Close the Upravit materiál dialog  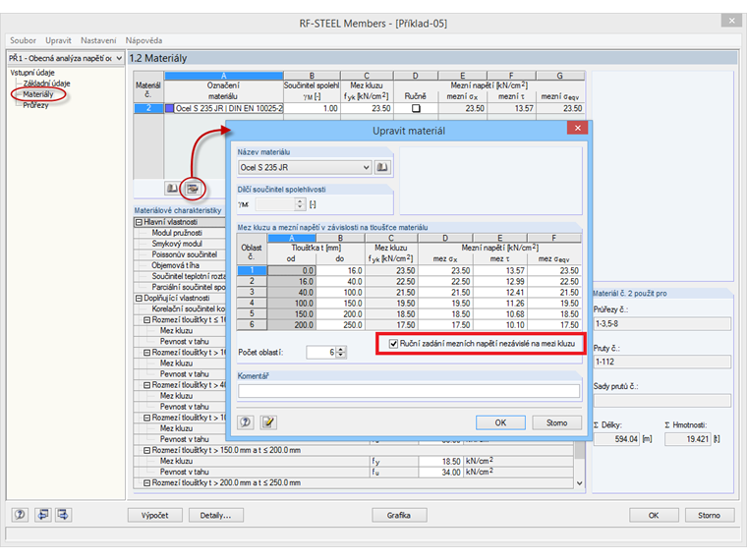pos(577,128)
